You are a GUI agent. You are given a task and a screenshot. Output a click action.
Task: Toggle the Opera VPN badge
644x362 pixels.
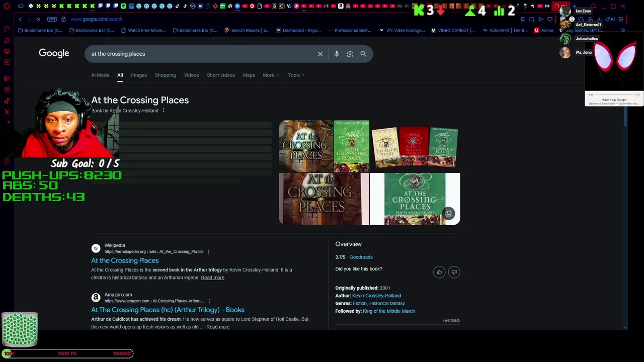pyautogui.click(x=52, y=19)
